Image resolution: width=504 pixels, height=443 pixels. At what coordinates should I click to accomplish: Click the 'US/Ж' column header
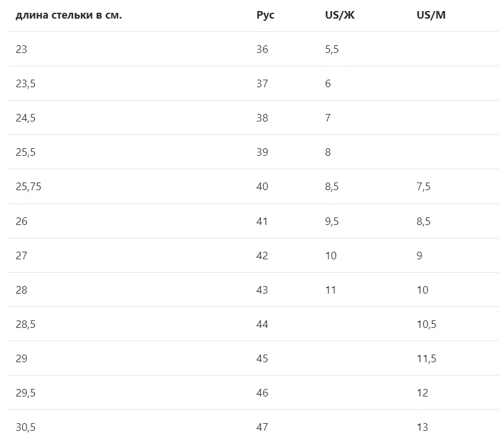tap(339, 15)
